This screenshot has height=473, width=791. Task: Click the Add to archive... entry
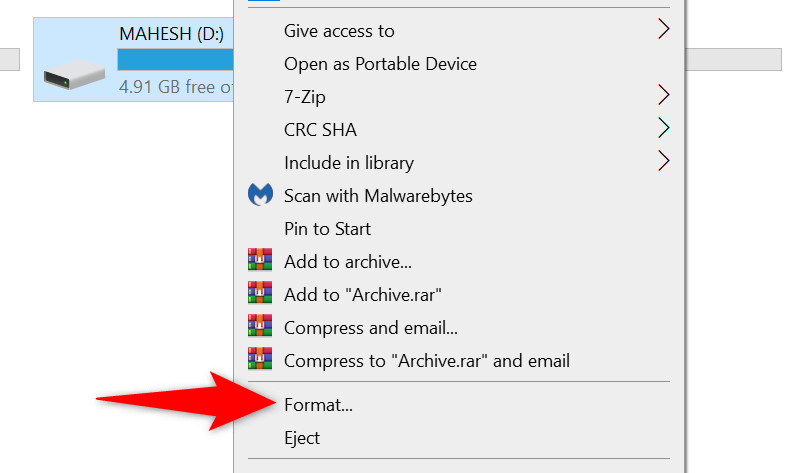(x=347, y=262)
